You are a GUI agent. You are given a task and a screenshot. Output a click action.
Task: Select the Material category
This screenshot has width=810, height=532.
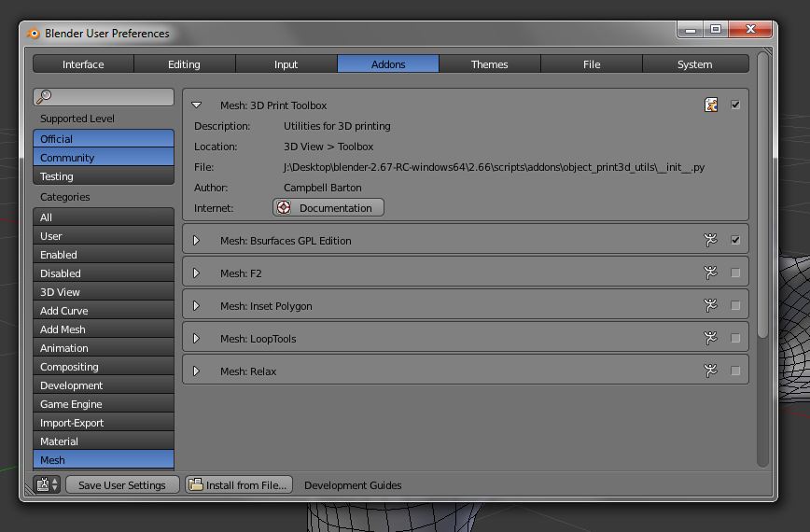(104, 441)
